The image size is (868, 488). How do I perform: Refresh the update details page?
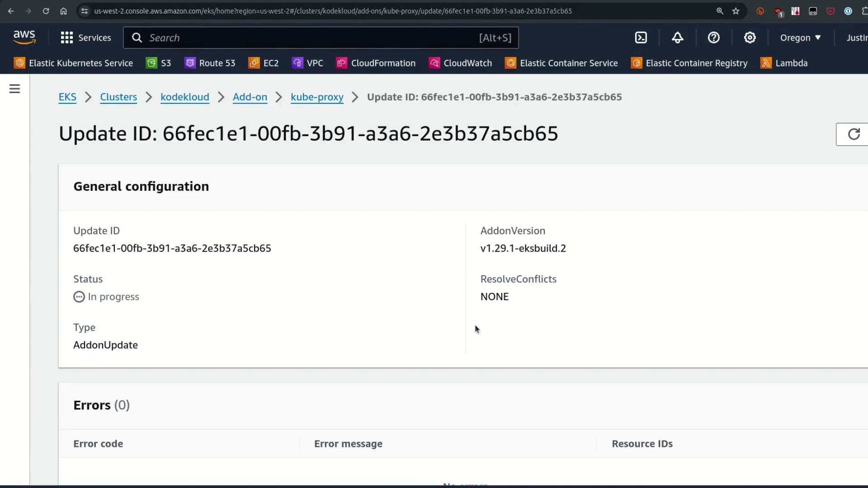pos(853,134)
